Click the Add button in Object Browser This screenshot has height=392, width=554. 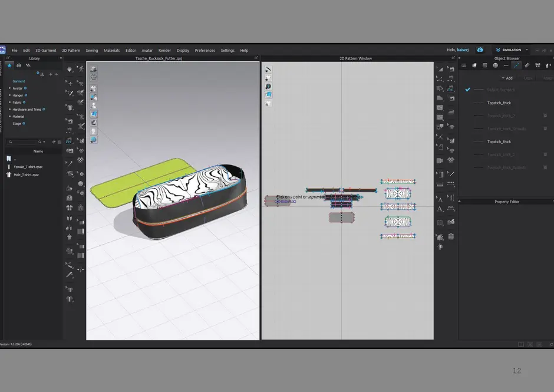507,78
